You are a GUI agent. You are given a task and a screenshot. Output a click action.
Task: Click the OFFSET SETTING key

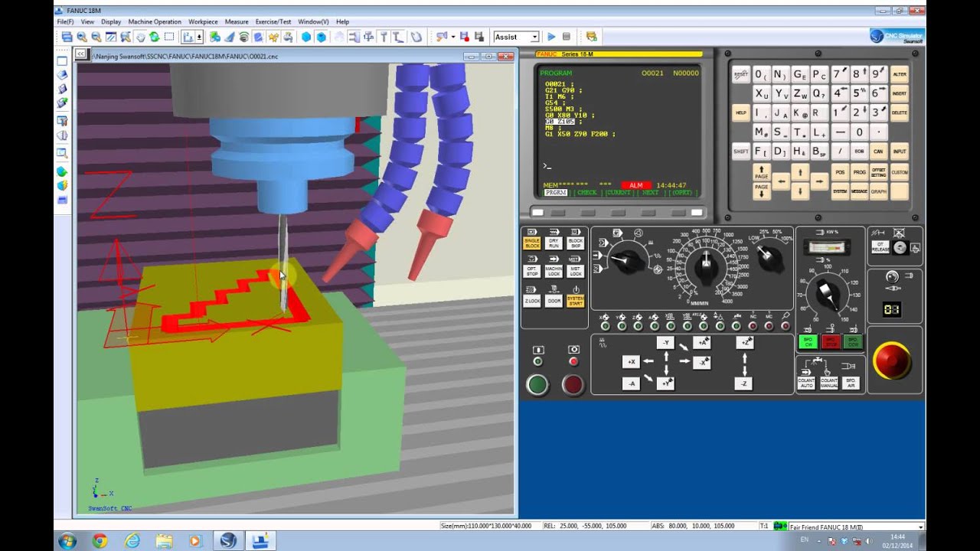[x=879, y=171]
